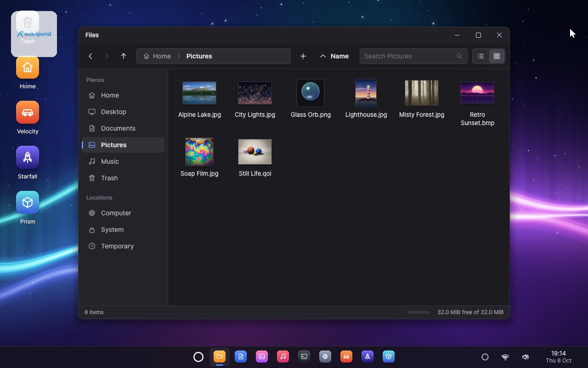Click the disk usage bar in status bar
The height and width of the screenshot is (368, 588).
pyautogui.click(x=418, y=312)
